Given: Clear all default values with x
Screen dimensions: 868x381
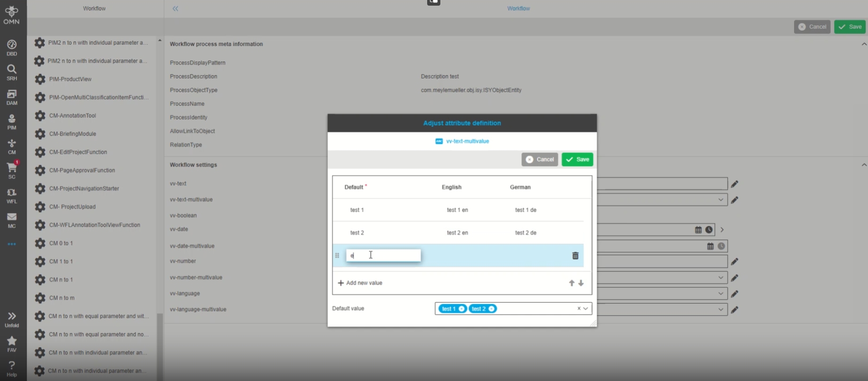Looking at the screenshot, I should pos(579,309).
